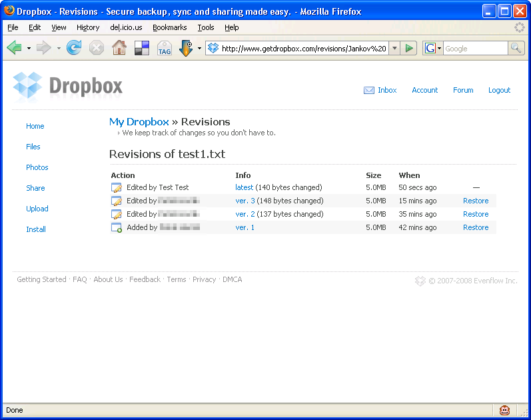The image size is (531, 420).
Task: Open the del.icio.us menu
Action: point(126,27)
